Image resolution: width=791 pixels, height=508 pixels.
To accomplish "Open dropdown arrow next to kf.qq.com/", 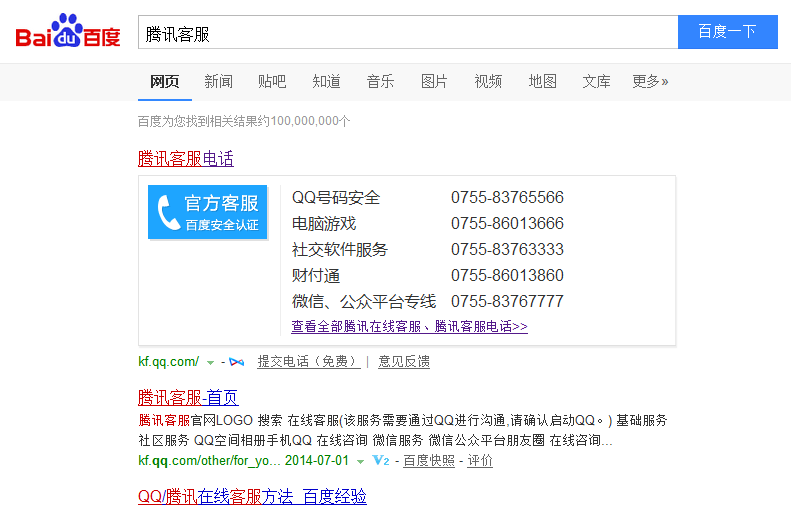I will 210,362.
